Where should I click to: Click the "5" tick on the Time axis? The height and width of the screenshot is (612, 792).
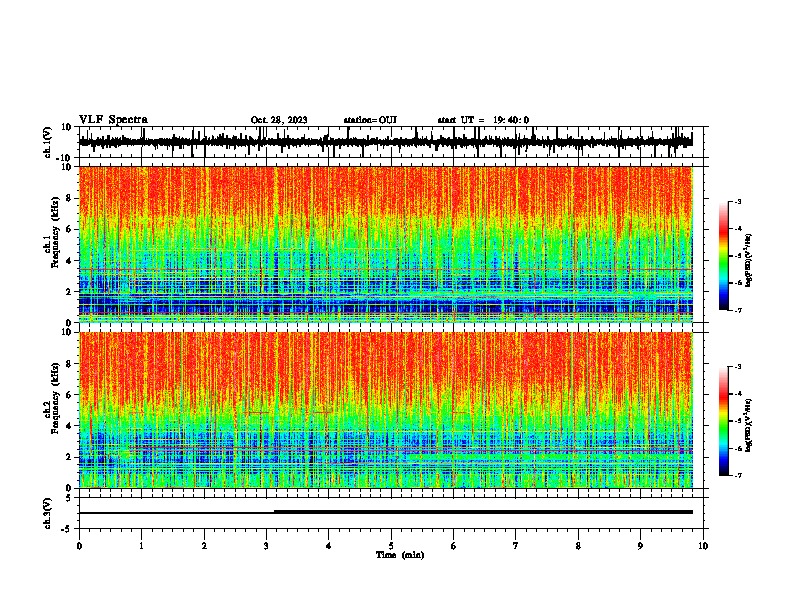[391, 546]
